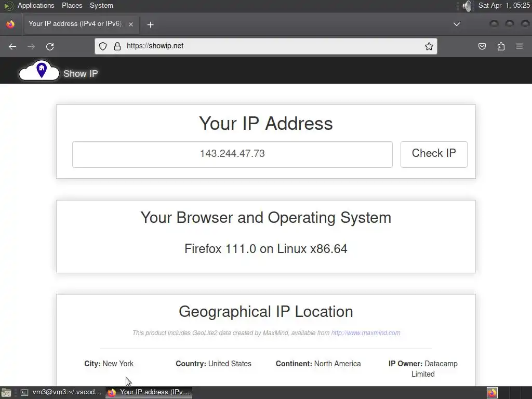Click 'Your Browser and Operating System' heading

click(x=265, y=218)
